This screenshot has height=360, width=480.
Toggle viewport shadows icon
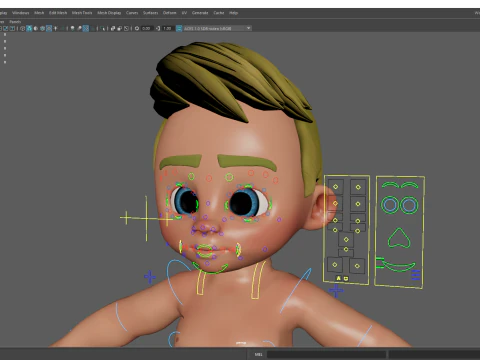point(62,28)
